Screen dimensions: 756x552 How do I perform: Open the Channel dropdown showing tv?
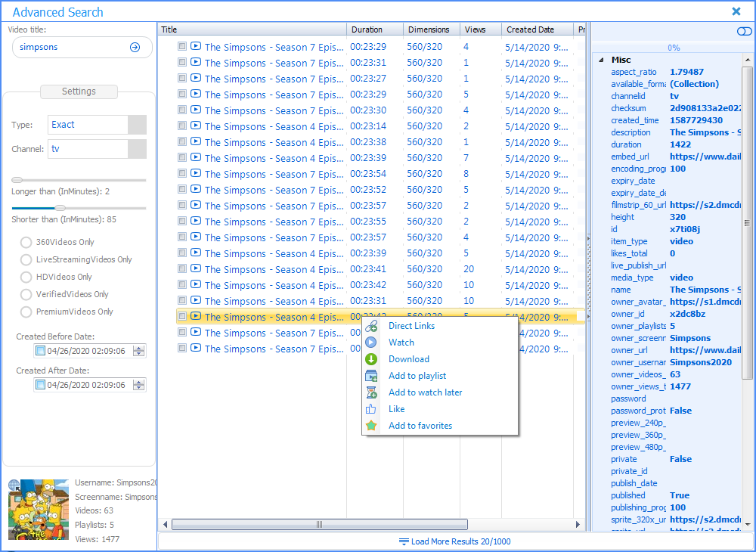[x=137, y=149]
